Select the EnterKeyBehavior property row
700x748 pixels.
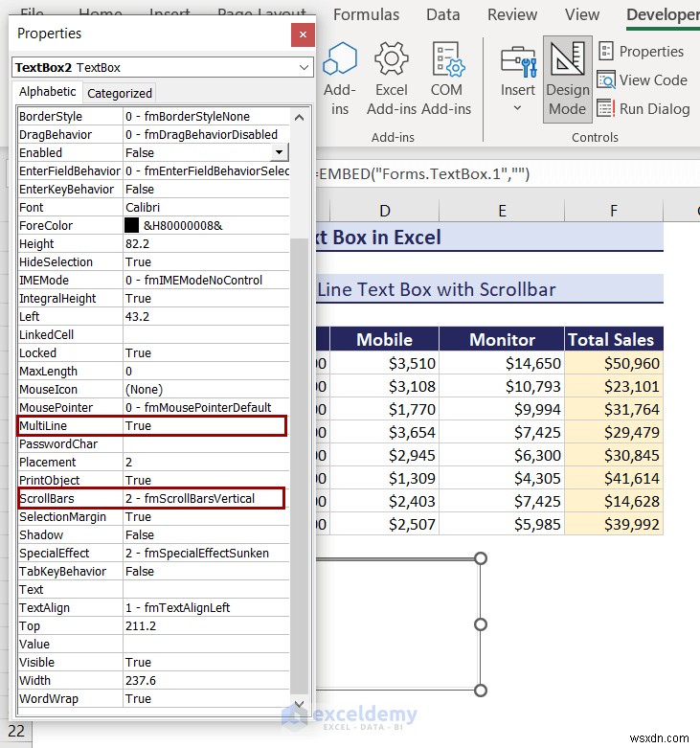tap(153, 190)
